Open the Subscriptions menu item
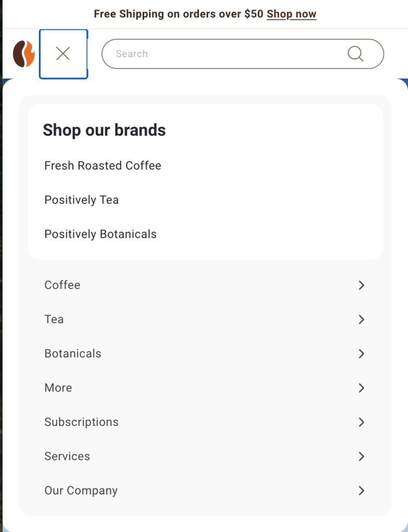Image resolution: width=408 pixels, height=532 pixels. 81,422
